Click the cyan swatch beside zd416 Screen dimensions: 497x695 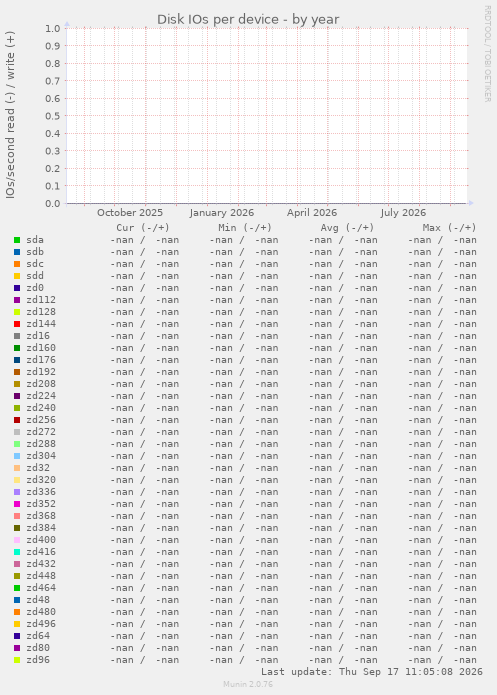tap(17, 552)
